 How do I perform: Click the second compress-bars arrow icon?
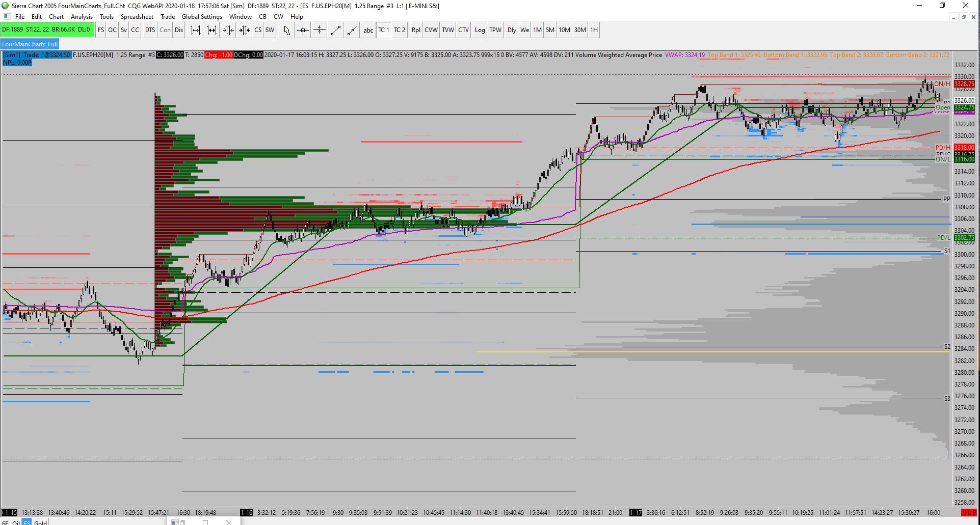point(245,30)
